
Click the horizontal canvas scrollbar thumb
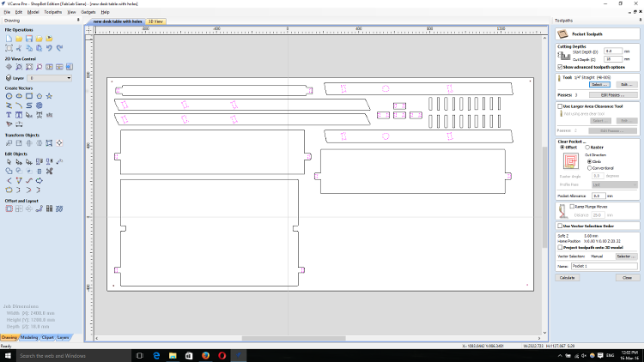click(x=294, y=338)
